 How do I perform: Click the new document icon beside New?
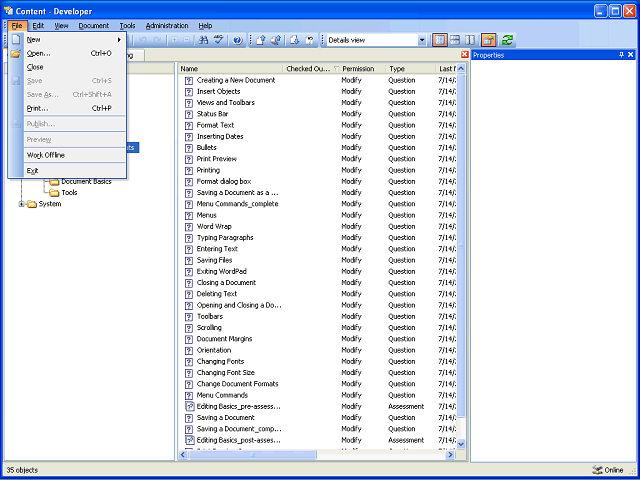[16, 40]
